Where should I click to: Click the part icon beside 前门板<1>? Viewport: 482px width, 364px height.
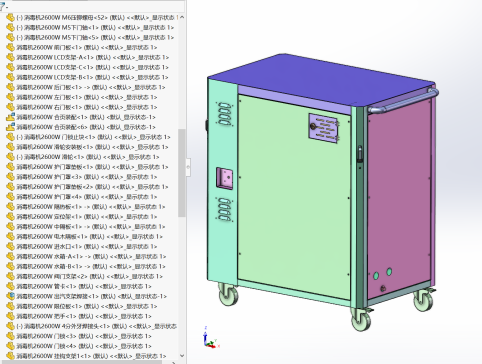[x=10, y=47]
